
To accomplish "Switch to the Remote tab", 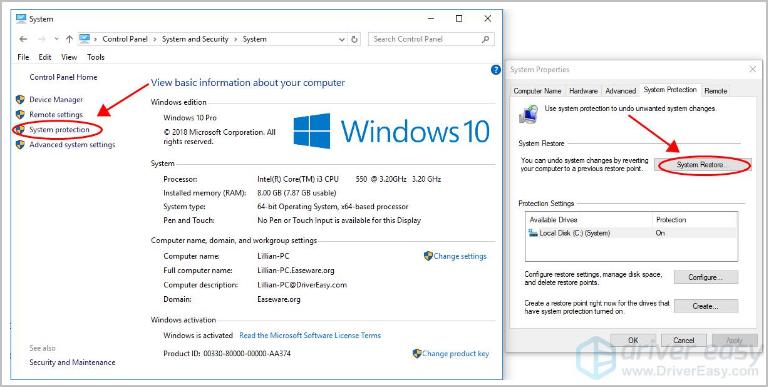I will pos(716,91).
